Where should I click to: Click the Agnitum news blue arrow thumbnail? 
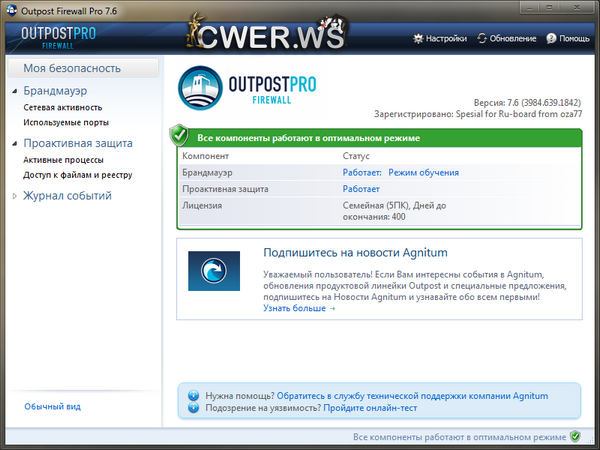[214, 271]
